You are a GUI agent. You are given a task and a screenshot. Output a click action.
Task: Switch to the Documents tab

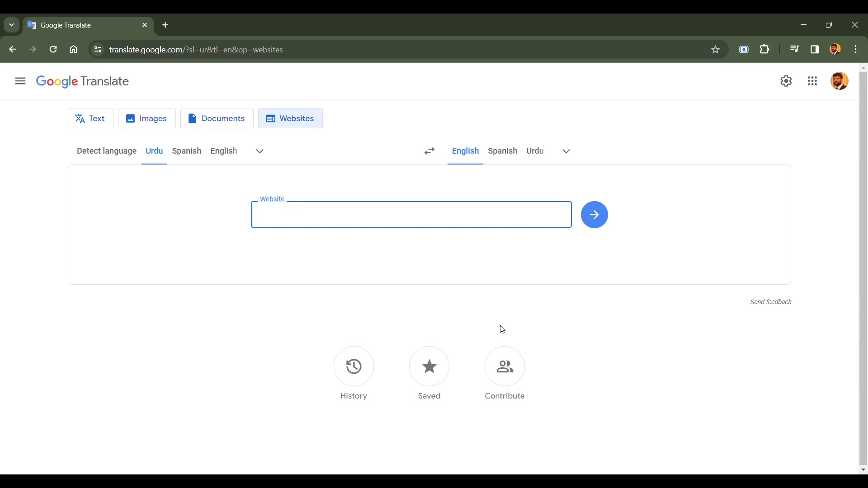pos(217,118)
